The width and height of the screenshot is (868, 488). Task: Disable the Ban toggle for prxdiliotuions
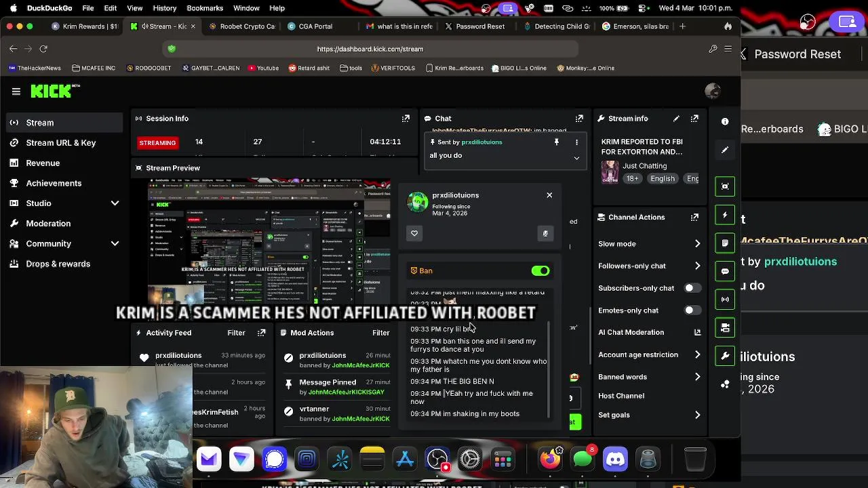click(540, 270)
